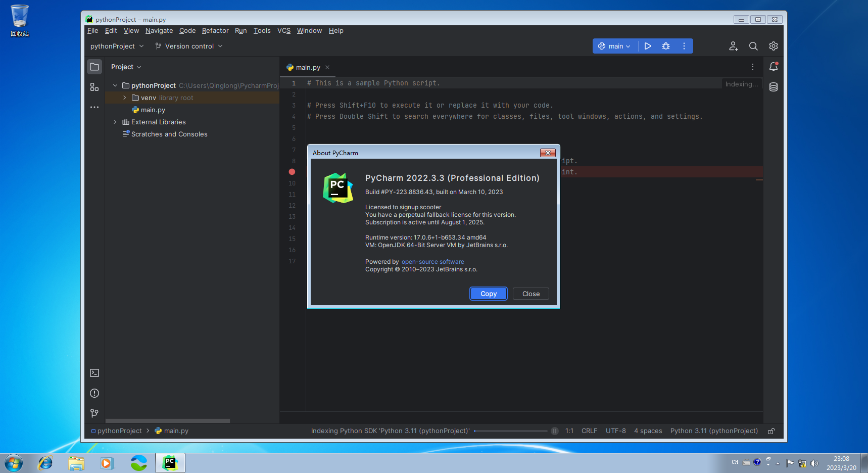Screen dimensions: 868x473
Task: Open the Refactor menu
Action: [x=215, y=30]
